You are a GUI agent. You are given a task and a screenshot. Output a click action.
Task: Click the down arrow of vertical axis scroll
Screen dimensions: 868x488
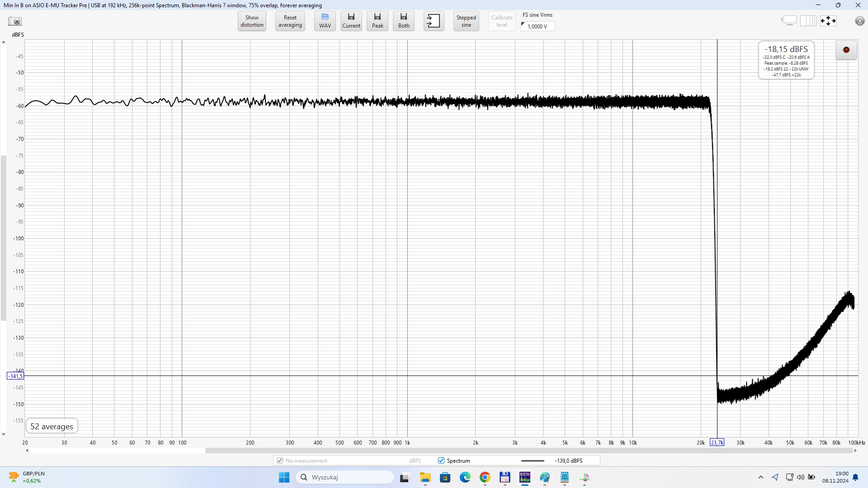(4, 434)
